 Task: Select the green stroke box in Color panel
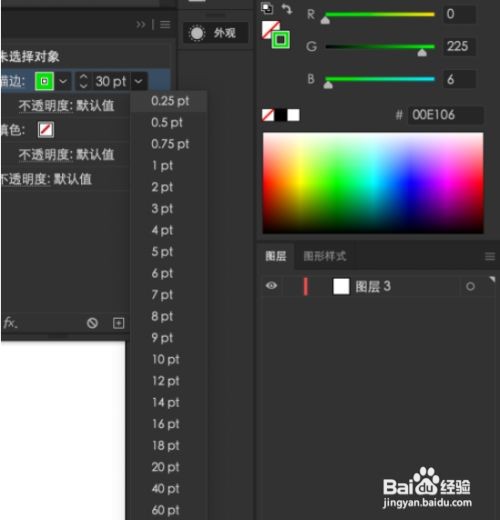pos(281,40)
